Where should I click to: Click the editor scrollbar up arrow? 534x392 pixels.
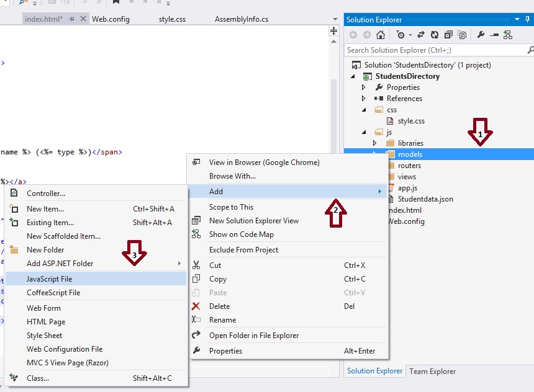click(334, 42)
